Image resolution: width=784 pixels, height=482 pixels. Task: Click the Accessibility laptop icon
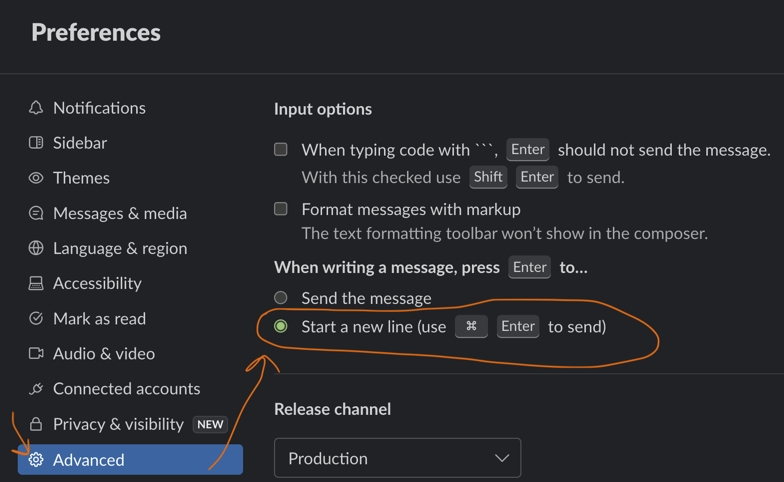[36, 283]
